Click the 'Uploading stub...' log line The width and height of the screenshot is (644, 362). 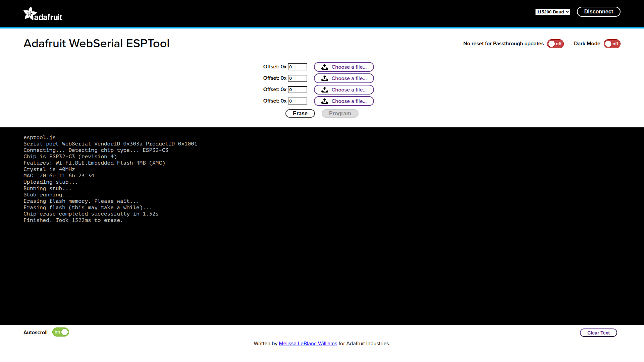[x=51, y=182]
